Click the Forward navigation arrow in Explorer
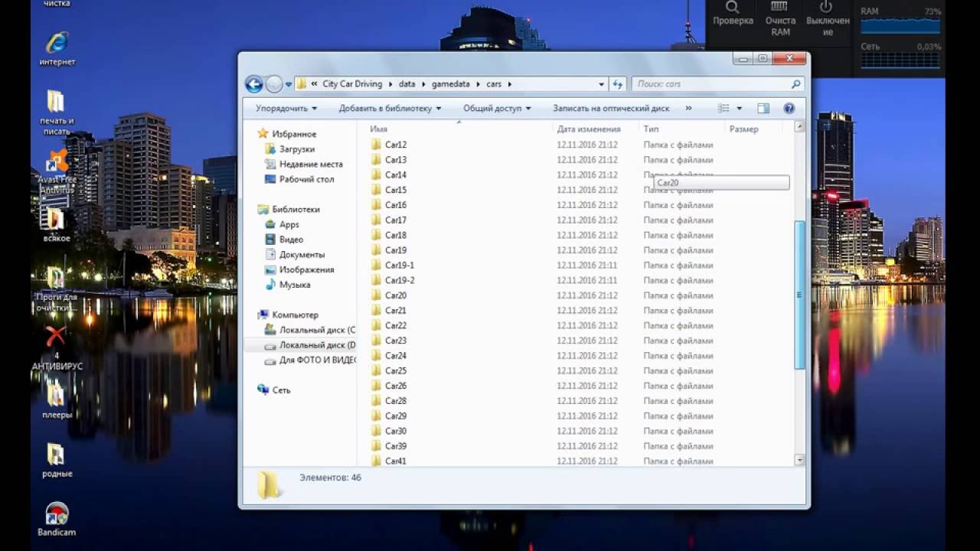 (x=274, y=84)
